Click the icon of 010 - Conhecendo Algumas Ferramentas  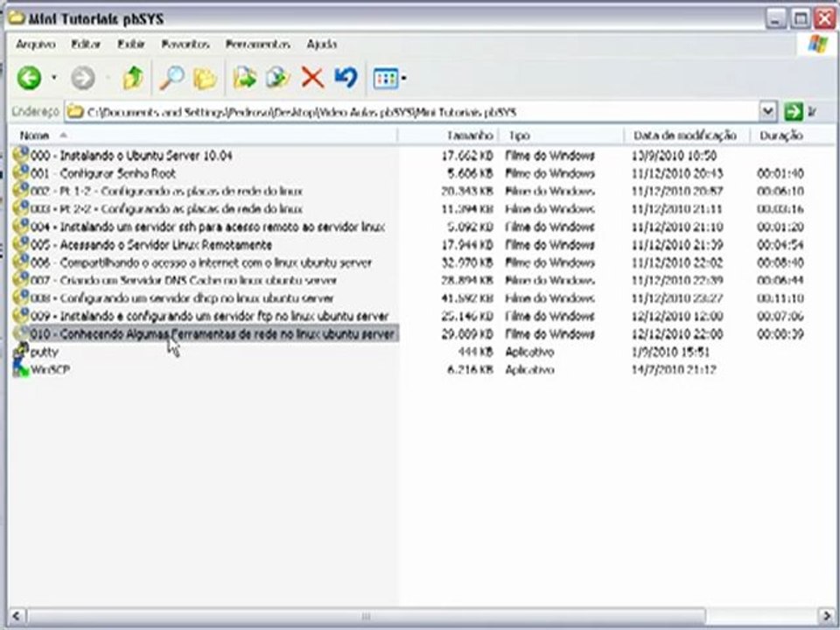point(20,333)
